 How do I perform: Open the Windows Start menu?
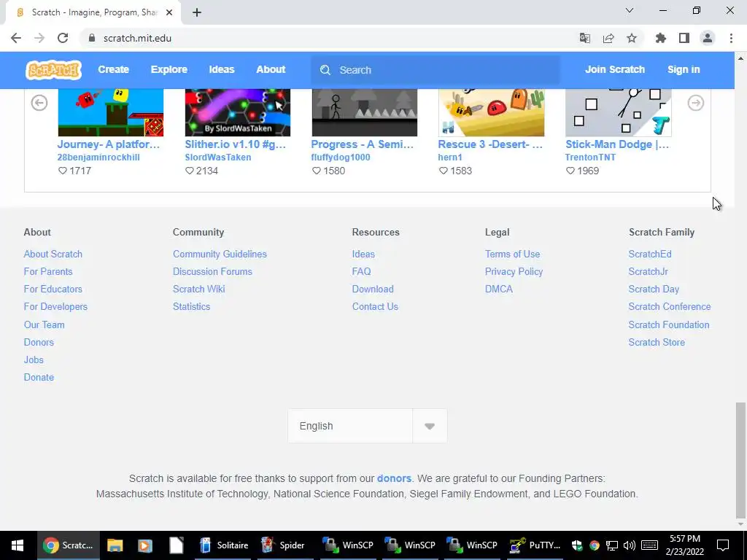click(18, 545)
